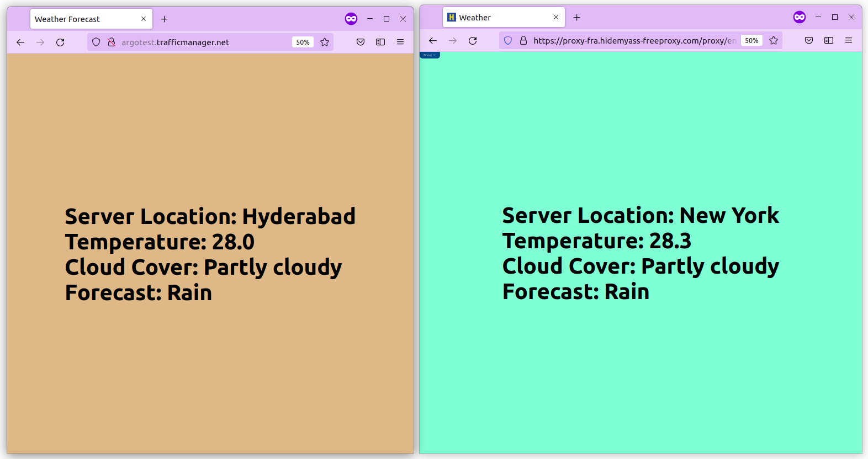
Task: Click secure lock icon in right window
Action: point(523,40)
